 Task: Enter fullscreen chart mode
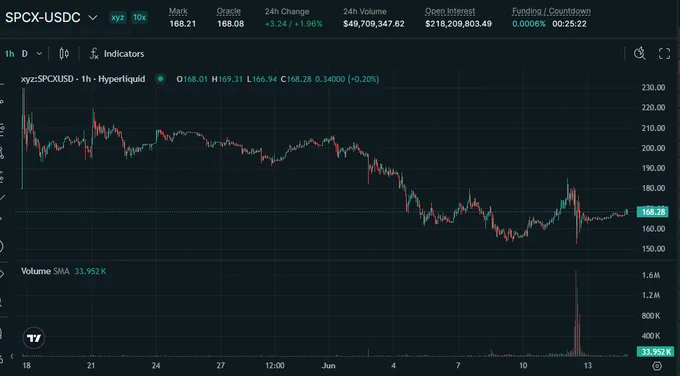(664, 54)
